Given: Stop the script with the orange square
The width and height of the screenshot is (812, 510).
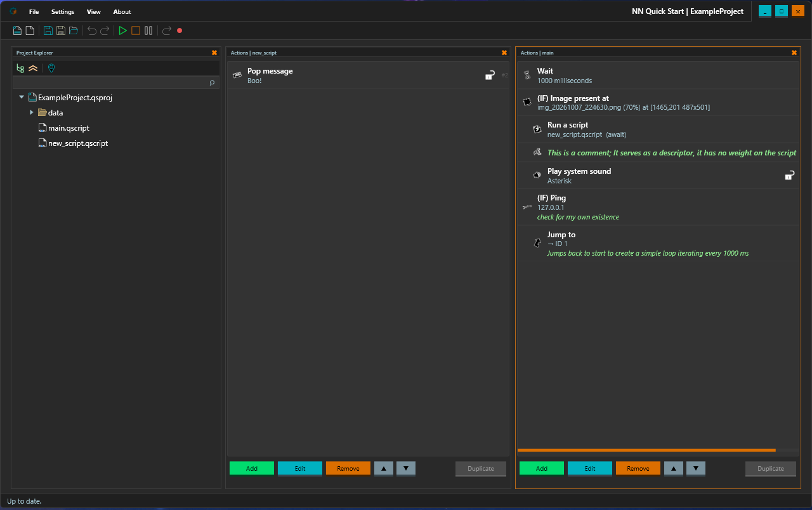Looking at the screenshot, I should click(x=136, y=30).
